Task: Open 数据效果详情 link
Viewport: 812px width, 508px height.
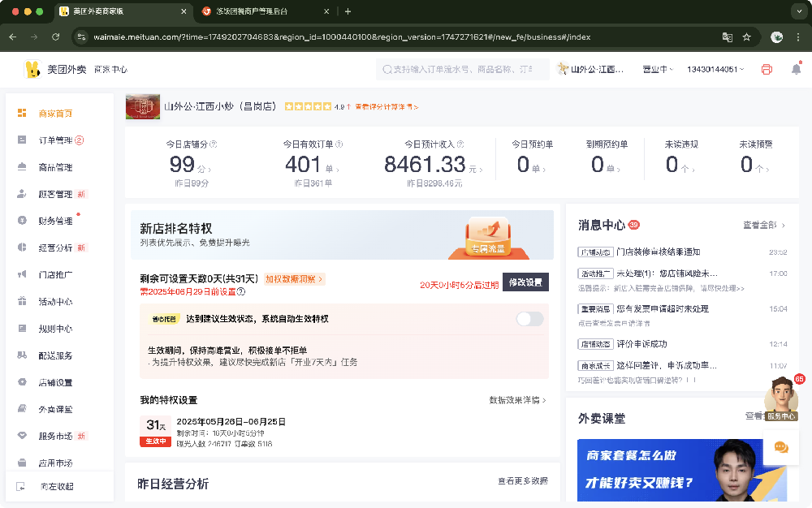Action: [x=517, y=400]
